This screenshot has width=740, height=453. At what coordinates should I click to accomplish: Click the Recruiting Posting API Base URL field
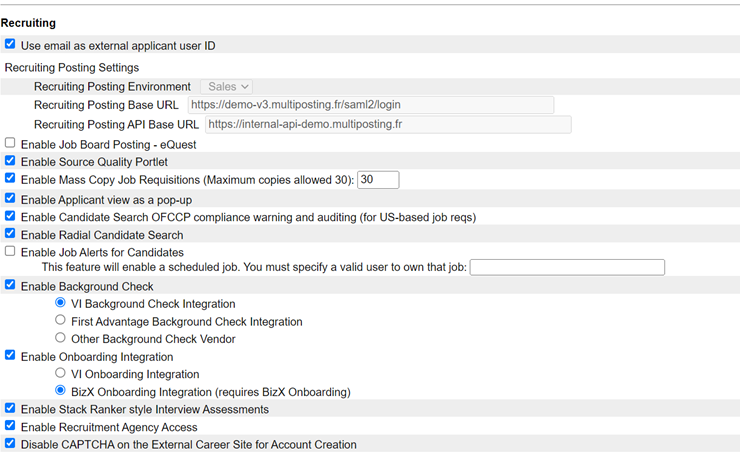pyautogui.click(x=388, y=125)
